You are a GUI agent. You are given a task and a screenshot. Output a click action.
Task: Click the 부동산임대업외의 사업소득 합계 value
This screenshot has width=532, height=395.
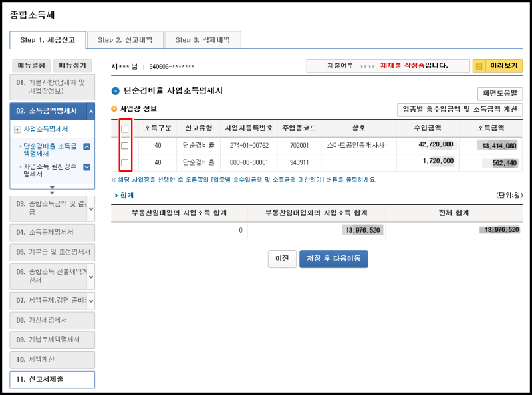pyautogui.click(x=362, y=230)
